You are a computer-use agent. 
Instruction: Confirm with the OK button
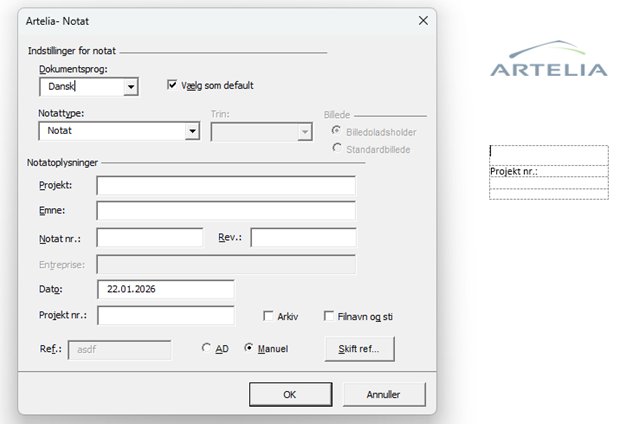(x=291, y=395)
